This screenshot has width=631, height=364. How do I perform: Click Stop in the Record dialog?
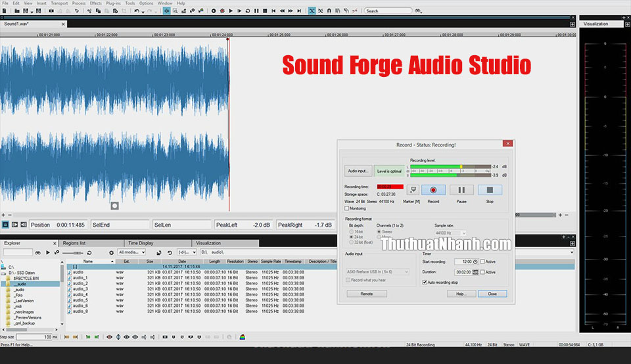pos(490,190)
